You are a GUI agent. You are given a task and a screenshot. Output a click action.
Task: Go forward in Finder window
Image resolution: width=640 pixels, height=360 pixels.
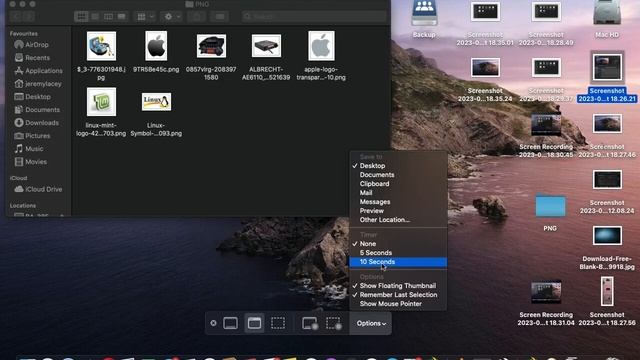[x=29, y=16]
